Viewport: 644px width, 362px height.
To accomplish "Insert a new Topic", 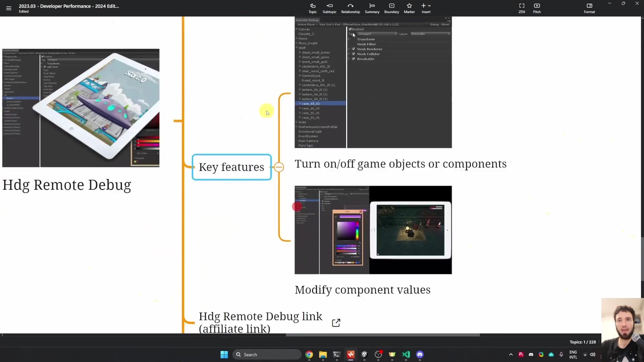I will point(312,8).
